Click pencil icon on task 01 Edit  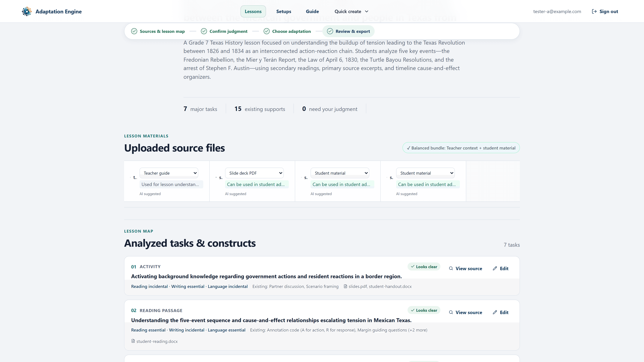[x=495, y=268]
